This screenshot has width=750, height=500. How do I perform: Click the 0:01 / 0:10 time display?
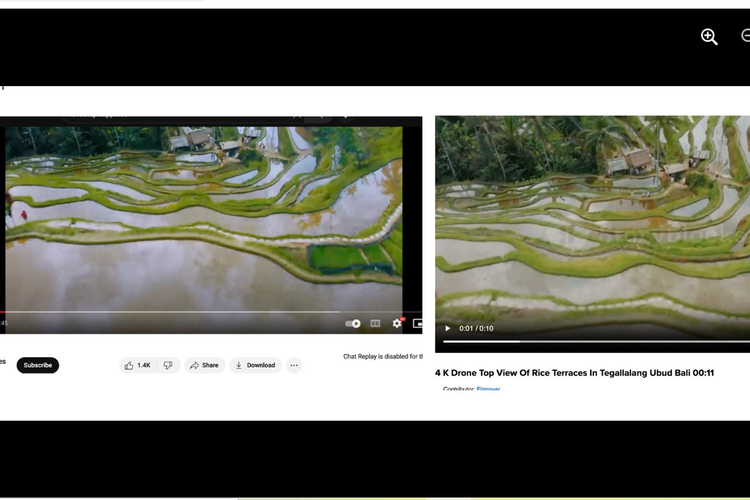coord(476,328)
